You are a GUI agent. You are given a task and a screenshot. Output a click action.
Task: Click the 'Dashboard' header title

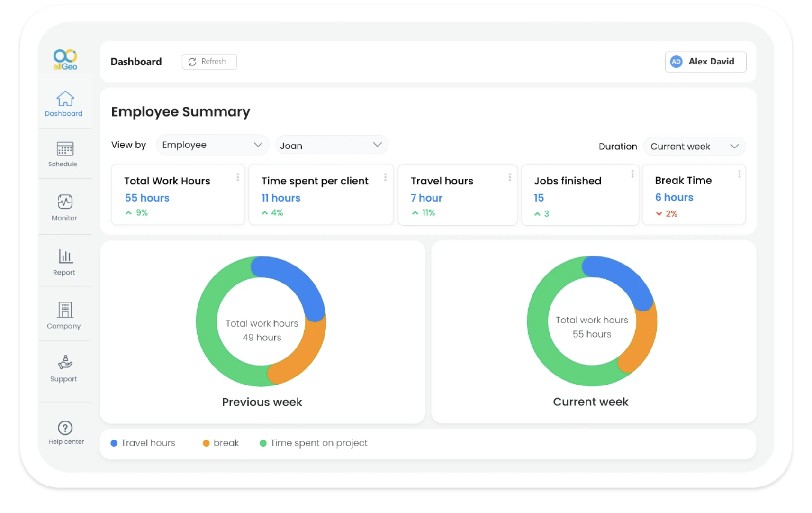tap(136, 62)
